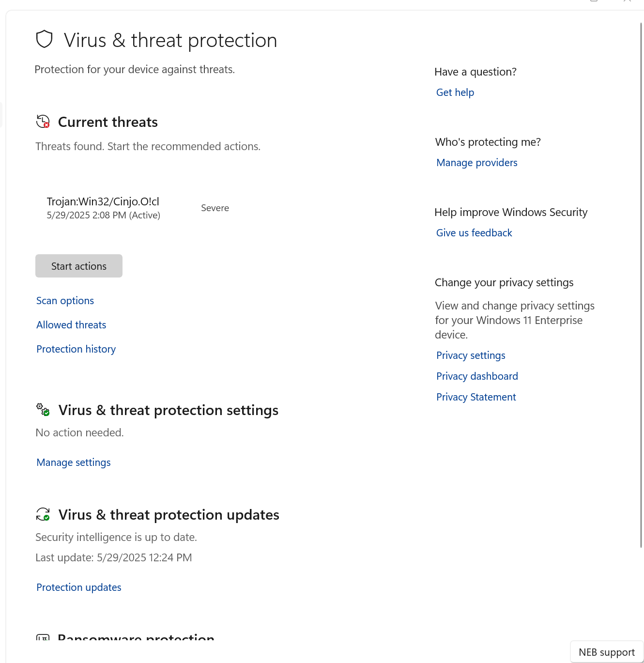
Task: Open Manage providers
Action: tap(476, 162)
